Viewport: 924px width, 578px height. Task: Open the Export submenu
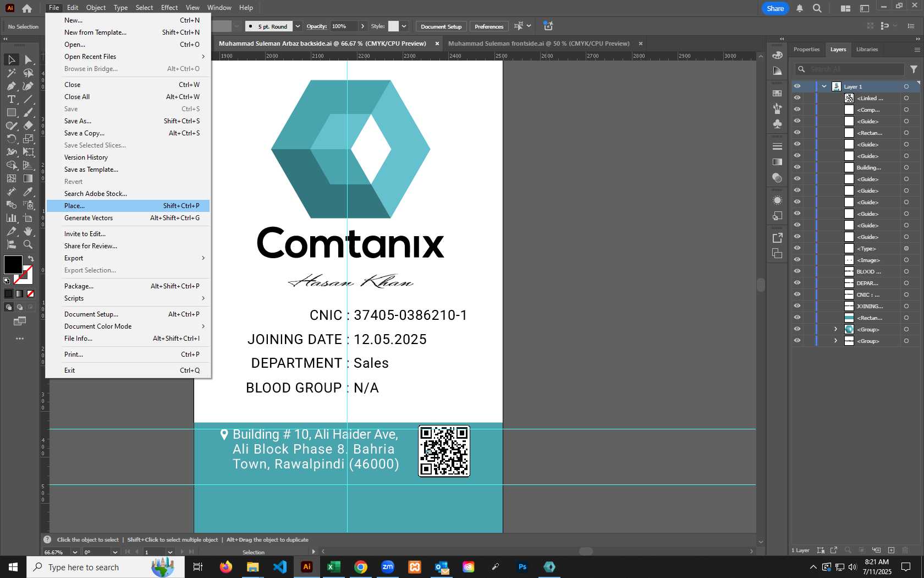tap(128, 258)
